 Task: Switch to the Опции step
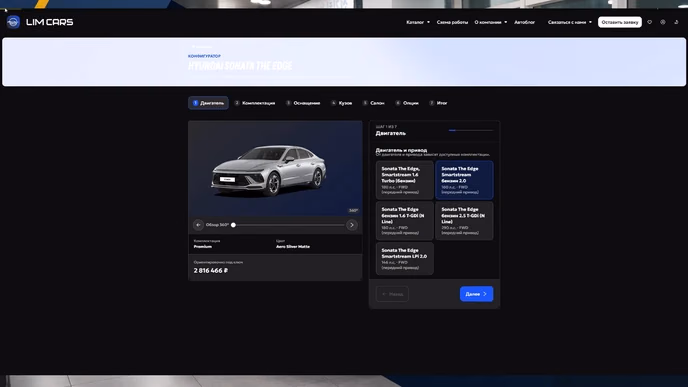407,103
